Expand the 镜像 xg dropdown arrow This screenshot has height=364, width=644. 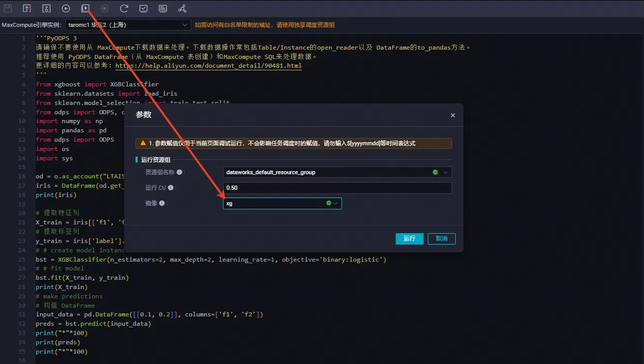[336, 203]
